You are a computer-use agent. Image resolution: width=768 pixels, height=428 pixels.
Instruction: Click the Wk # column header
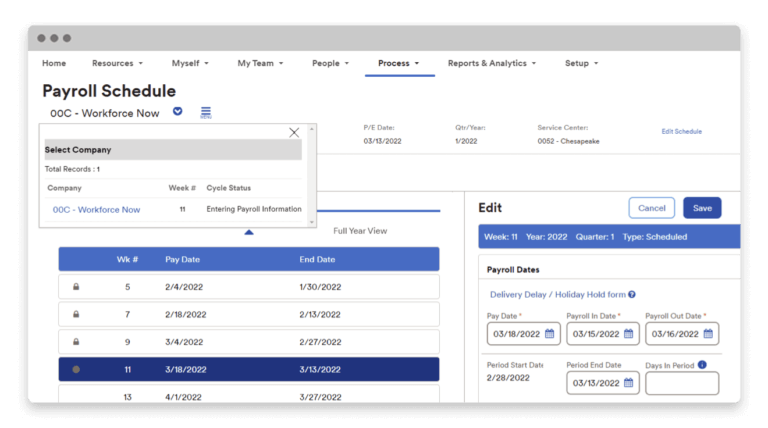coord(127,260)
